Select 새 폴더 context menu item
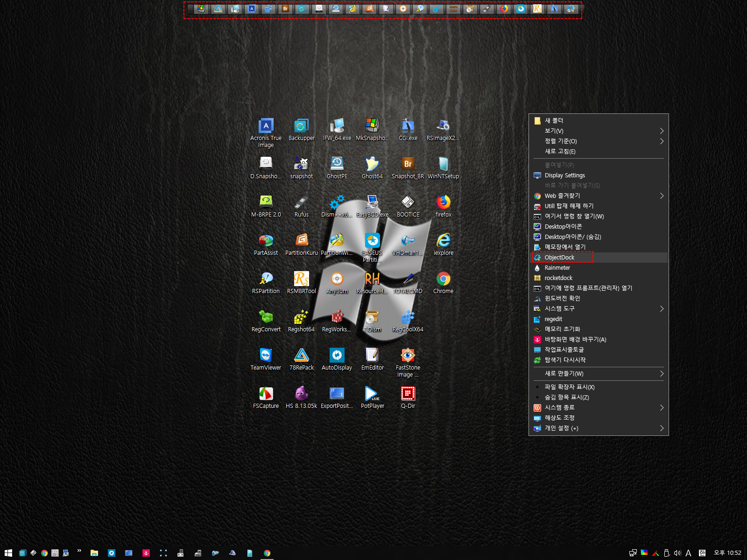The image size is (747, 560). 599,120
